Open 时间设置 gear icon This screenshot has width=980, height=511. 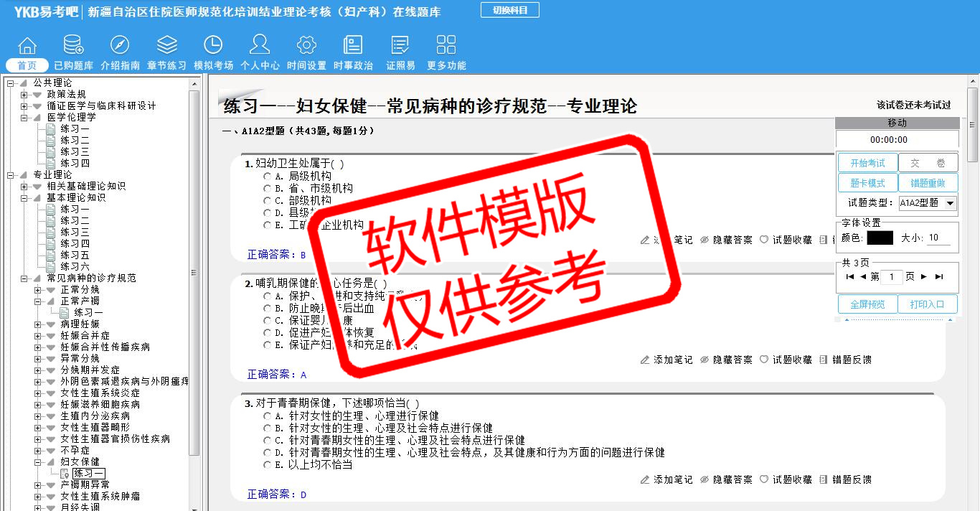[306, 46]
